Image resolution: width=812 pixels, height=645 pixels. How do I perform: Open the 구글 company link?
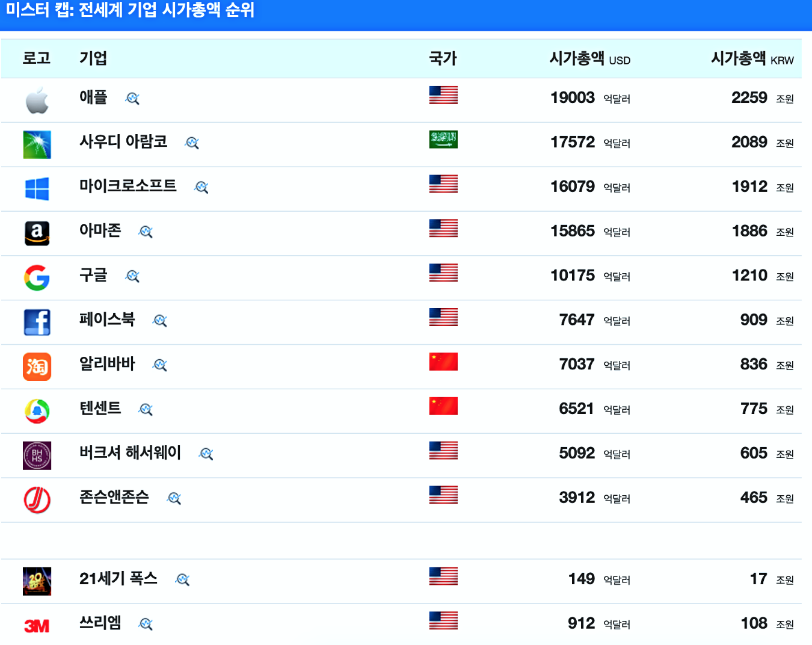(x=93, y=275)
